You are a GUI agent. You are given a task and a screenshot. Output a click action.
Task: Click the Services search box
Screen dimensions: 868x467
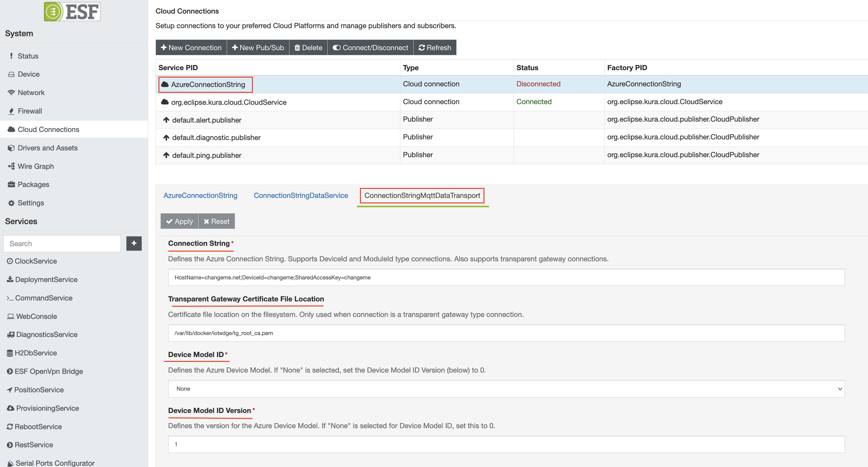[x=62, y=244]
